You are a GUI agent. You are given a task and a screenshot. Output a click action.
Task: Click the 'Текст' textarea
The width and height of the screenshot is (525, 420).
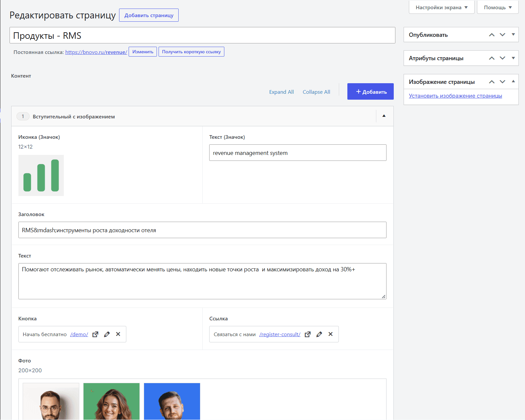[202, 281]
